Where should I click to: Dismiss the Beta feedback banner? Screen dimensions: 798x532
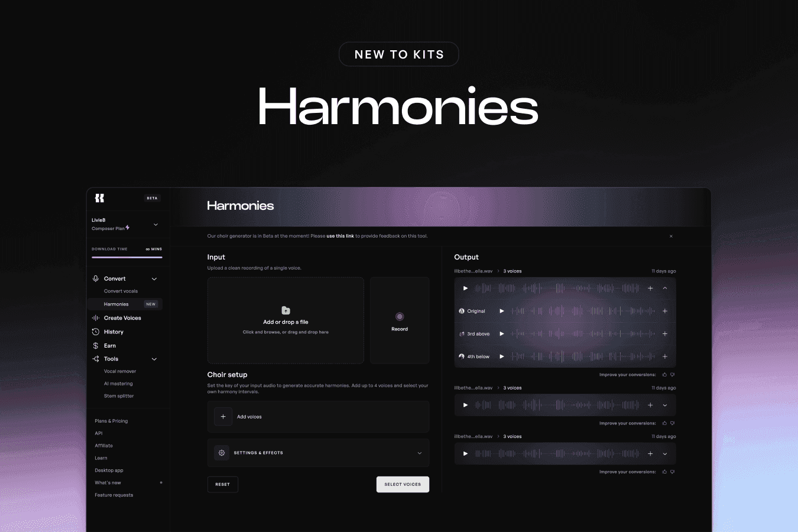[x=671, y=236]
